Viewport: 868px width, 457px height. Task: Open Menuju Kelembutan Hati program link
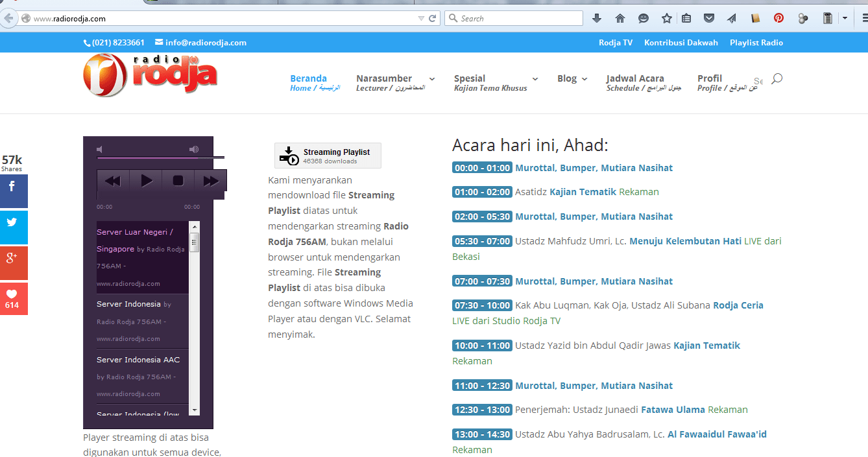(x=685, y=241)
